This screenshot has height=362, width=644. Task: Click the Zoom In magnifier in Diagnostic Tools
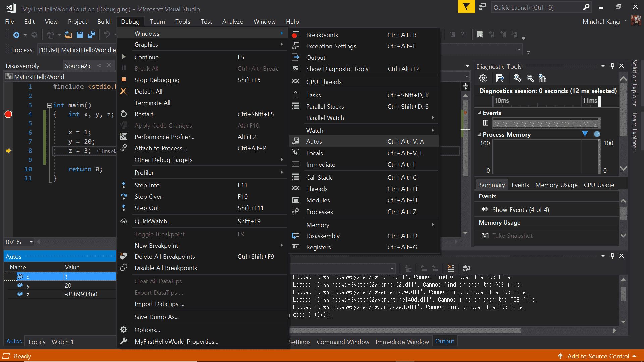click(517, 78)
